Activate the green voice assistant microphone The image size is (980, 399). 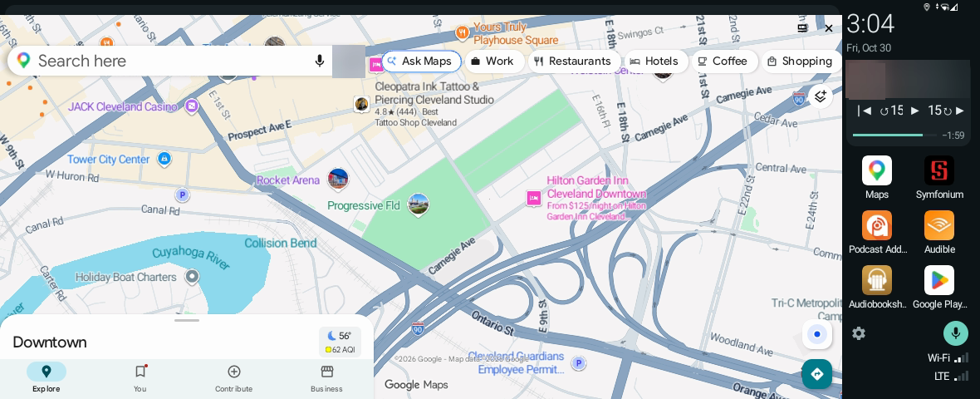click(955, 332)
